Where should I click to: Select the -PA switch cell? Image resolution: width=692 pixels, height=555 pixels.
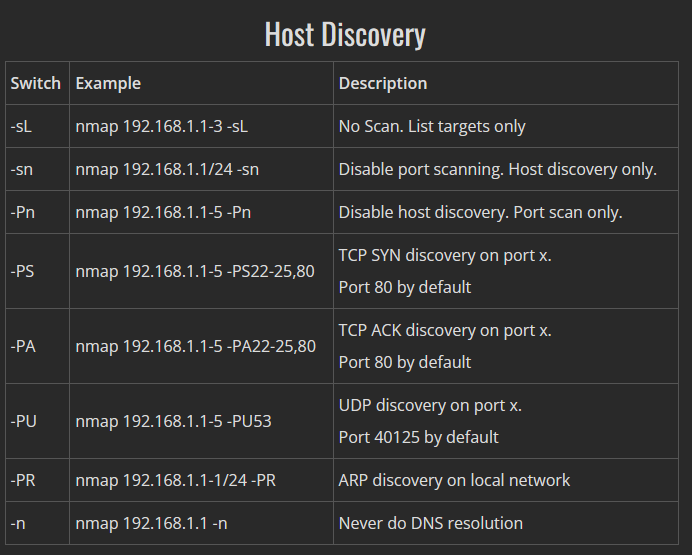tap(37, 346)
